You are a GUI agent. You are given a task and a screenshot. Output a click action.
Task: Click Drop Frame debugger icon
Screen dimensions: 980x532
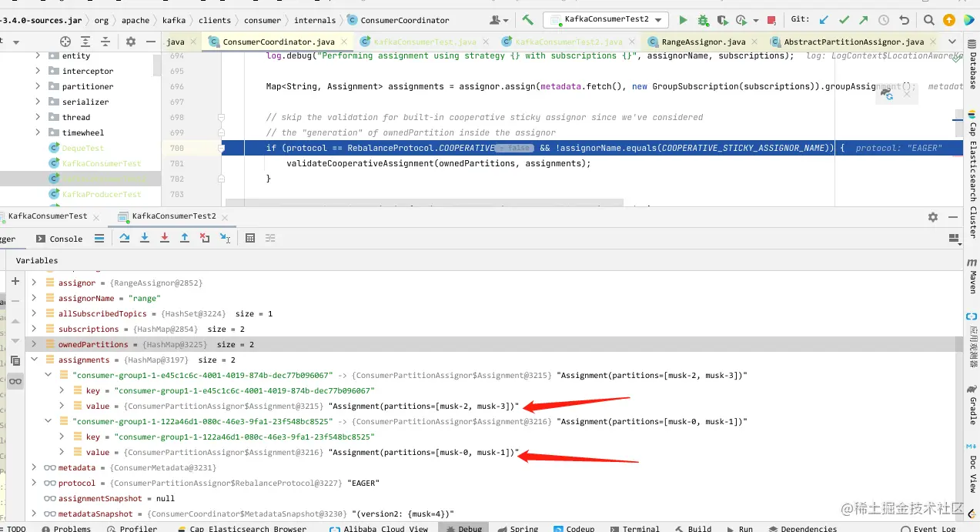tap(205, 239)
